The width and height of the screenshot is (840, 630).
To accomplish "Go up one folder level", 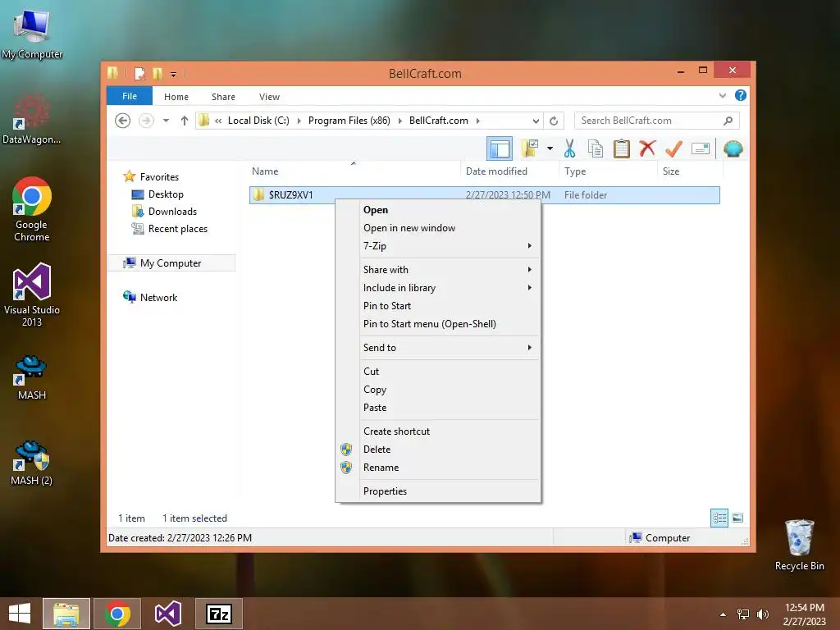I will coord(185,121).
